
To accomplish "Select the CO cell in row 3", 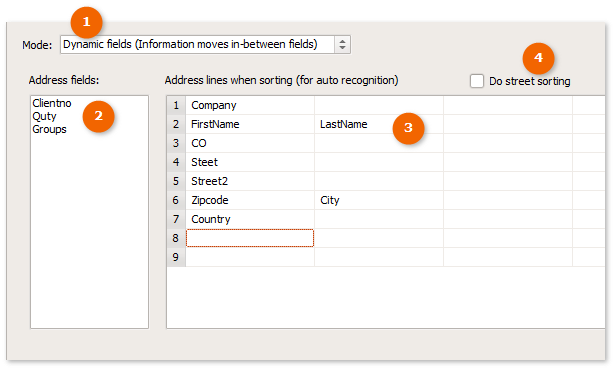I will pyautogui.click(x=250, y=143).
